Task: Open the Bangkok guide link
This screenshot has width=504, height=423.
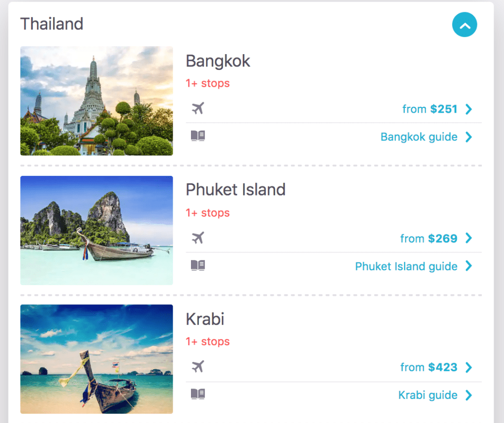Action: click(x=419, y=136)
